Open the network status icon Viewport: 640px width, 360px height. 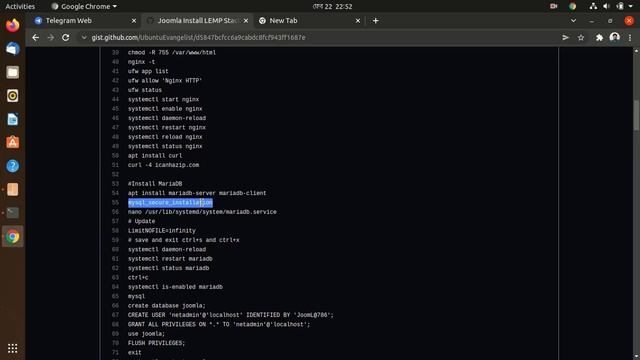593,6
